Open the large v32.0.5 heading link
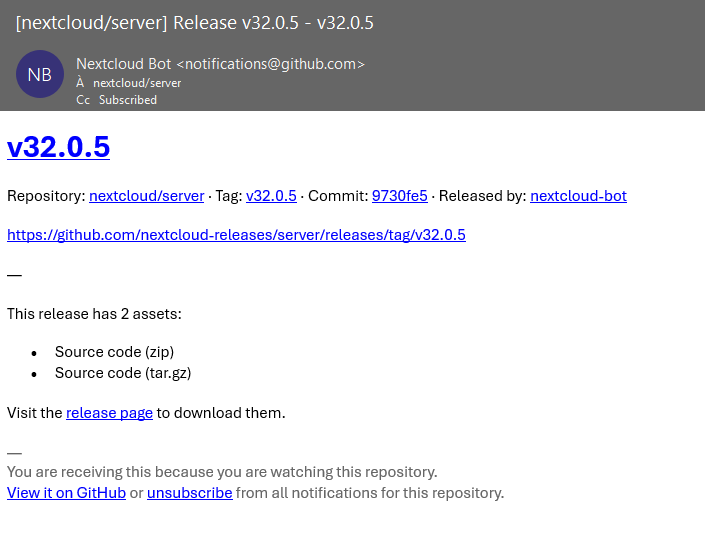The height and width of the screenshot is (553, 705). [58, 147]
